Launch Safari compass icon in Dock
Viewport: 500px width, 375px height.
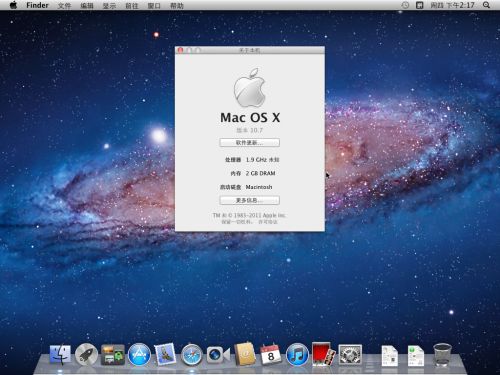191,355
